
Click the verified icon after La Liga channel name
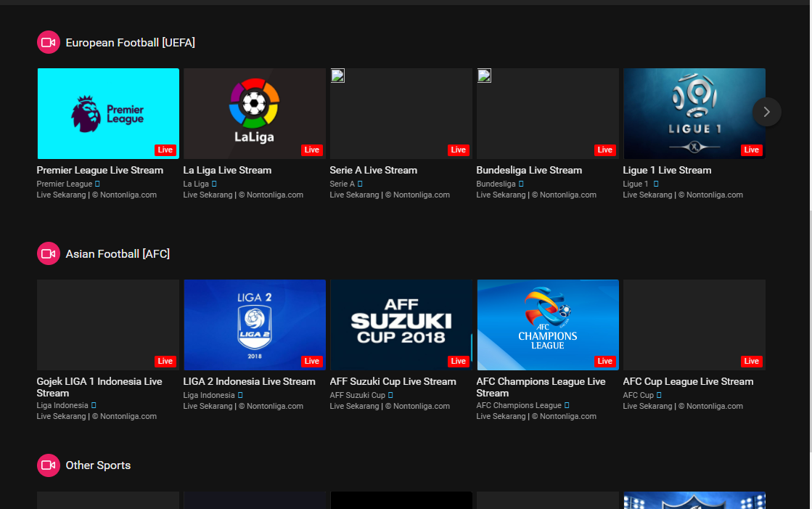coord(214,184)
